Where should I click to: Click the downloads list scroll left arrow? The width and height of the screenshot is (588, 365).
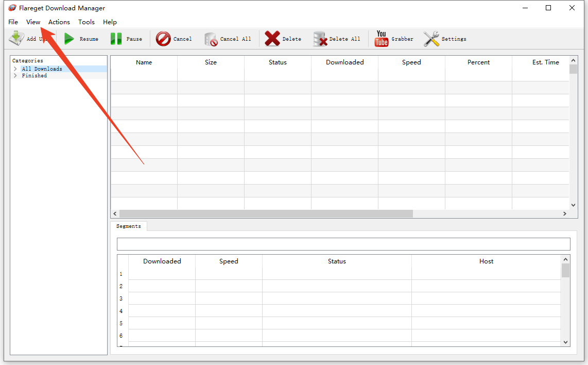pos(115,213)
